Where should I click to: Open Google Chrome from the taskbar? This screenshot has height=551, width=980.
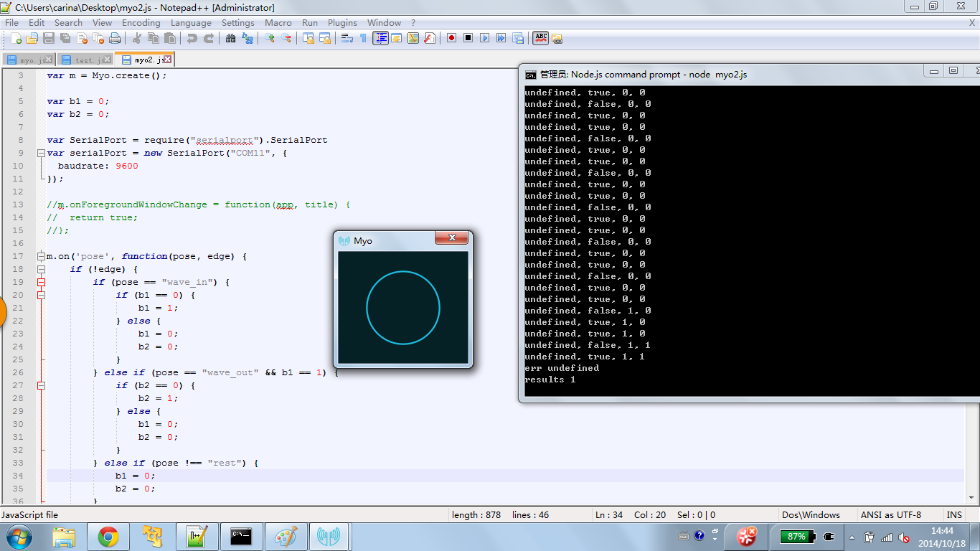[108, 536]
